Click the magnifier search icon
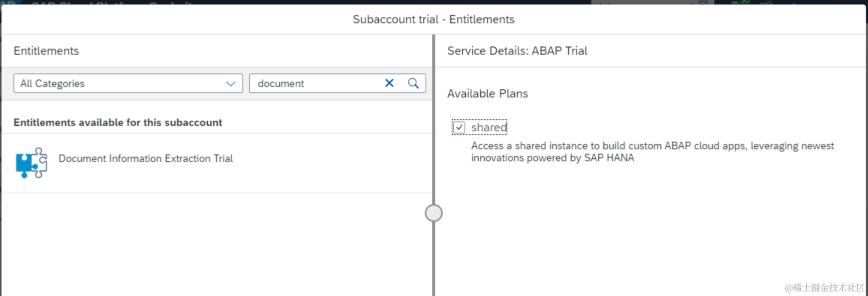Viewport: 868px width, 296px height. click(x=413, y=83)
